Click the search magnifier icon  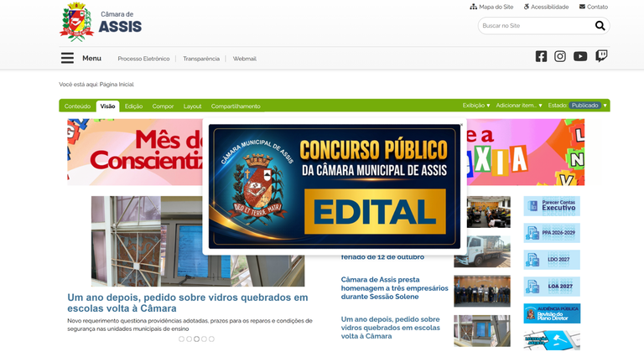[600, 26]
